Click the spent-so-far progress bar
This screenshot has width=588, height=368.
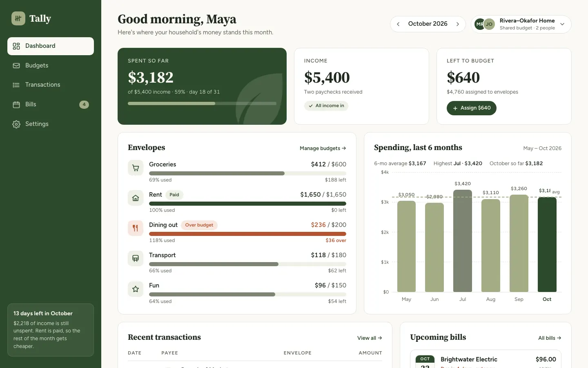click(202, 103)
